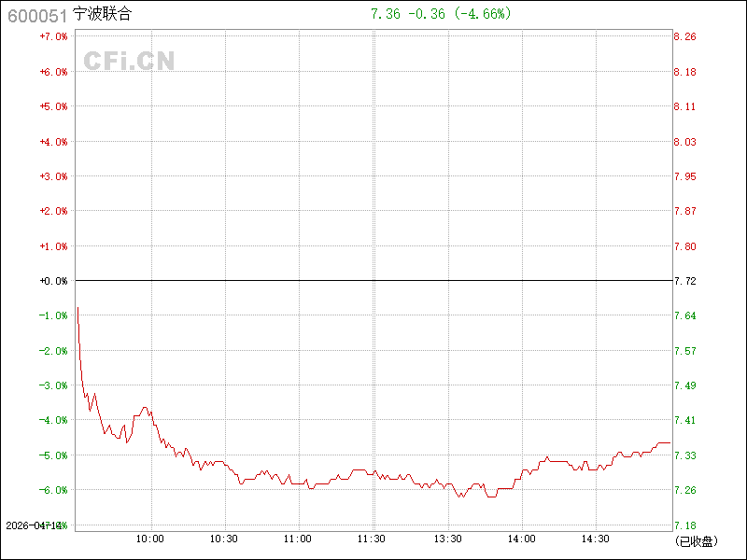
Task: Click the 8.26 upper price label
Action: click(684, 36)
